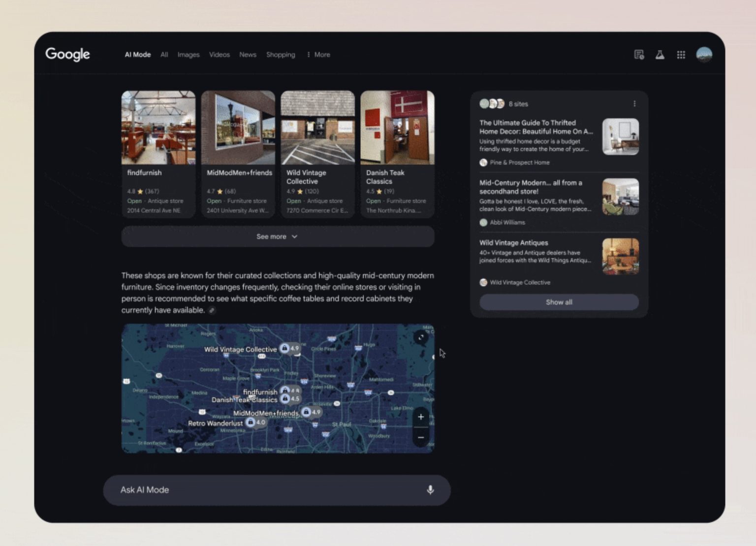
Task: Open the Ultimate Guide To Thrifted Home Decor article
Action: (x=536, y=127)
